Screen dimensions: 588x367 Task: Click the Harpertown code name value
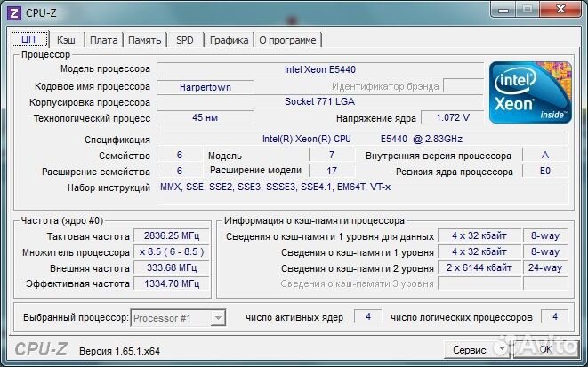click(x=205, y=87)
